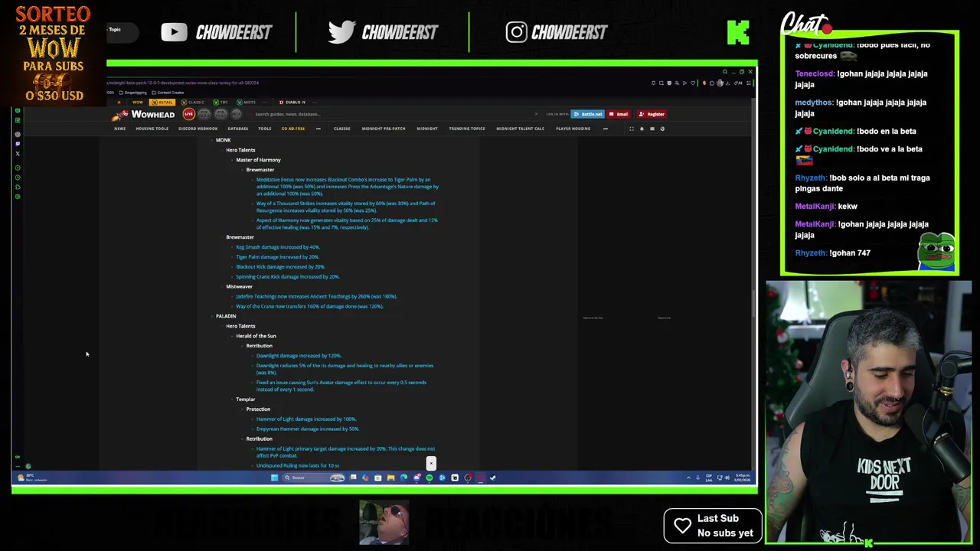Image resolution: width=980 pixels, height=551 pixels.
Task: Click the 'Jadefire Teachings now increases' line
Action: (316, 296)
